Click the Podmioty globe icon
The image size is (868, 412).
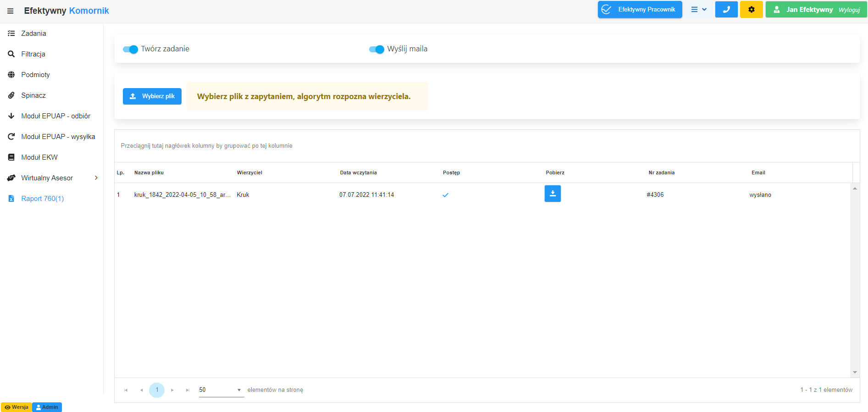click(11, 75)
